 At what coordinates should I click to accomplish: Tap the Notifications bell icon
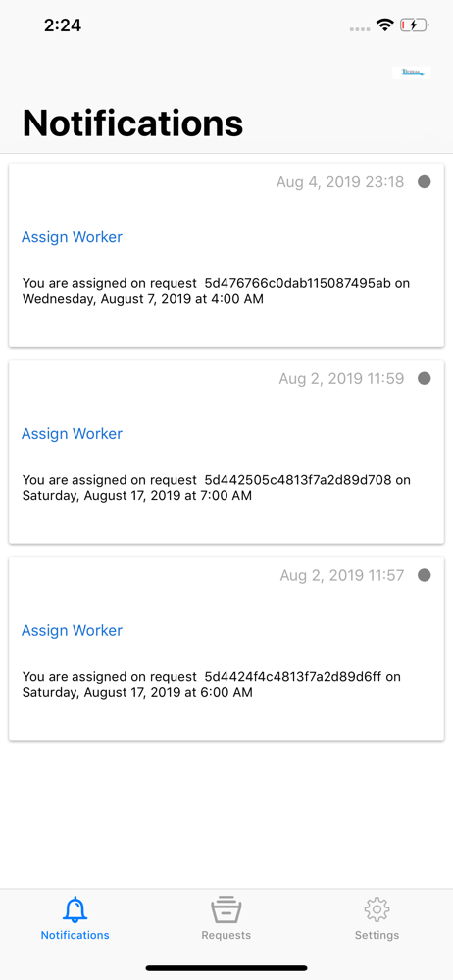click(75, 909)
